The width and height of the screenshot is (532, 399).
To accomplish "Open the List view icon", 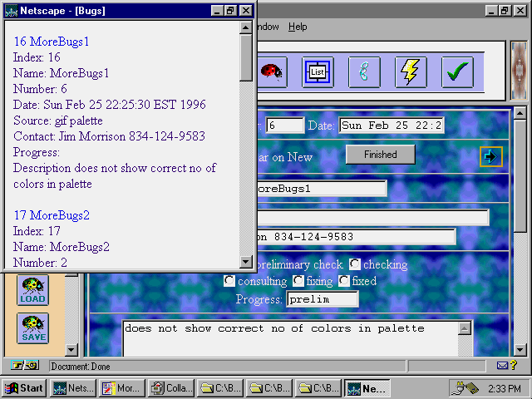I will point(318,72).
